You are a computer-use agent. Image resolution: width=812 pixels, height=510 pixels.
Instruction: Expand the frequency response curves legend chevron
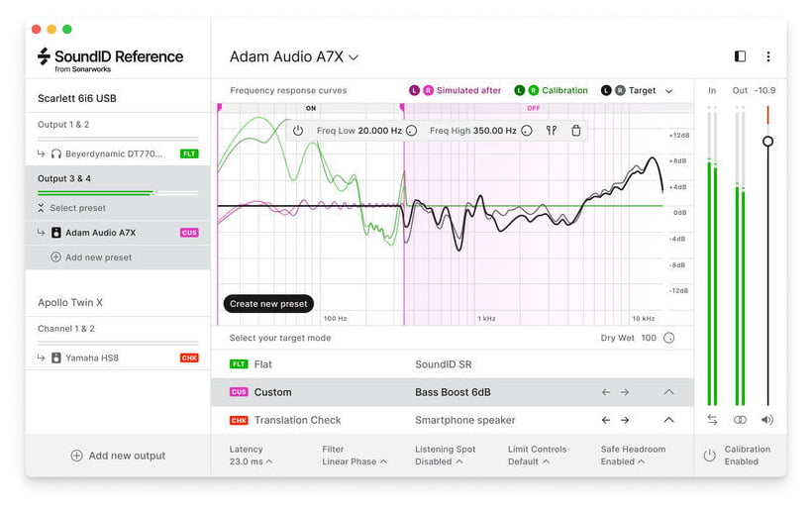tap(669, 91)
